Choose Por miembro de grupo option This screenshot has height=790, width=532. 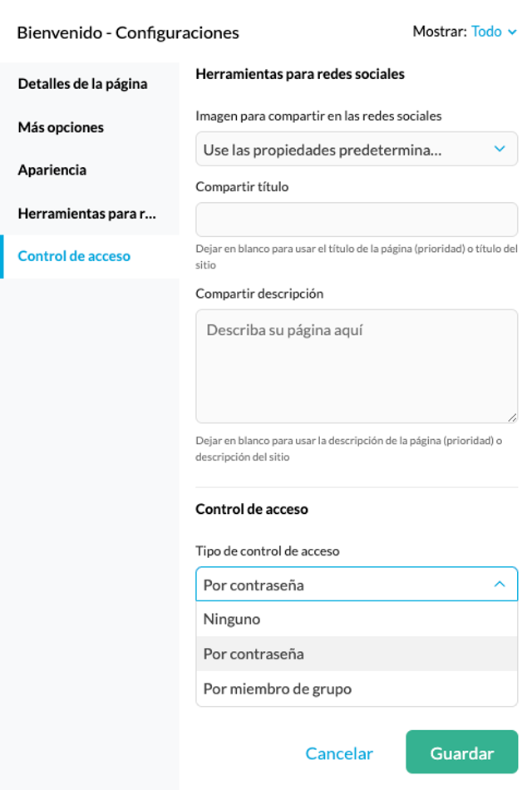(357, 689)
